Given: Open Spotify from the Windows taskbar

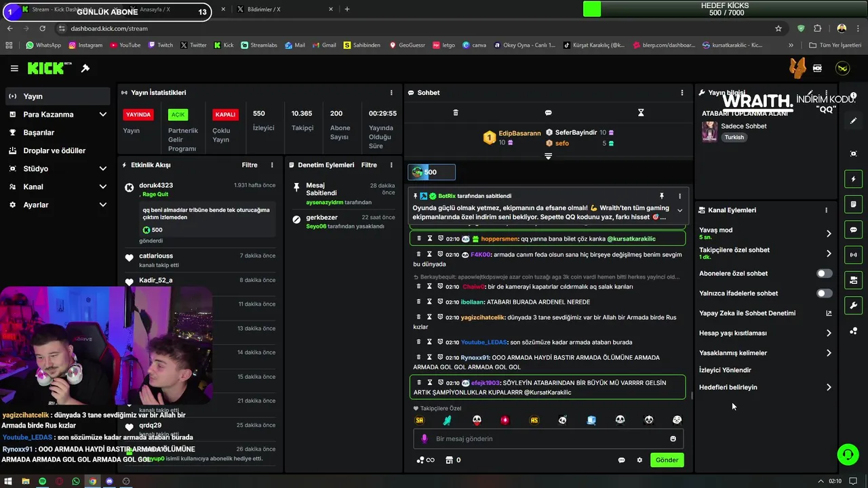Looking at the screenshot, I should [42, 481].
